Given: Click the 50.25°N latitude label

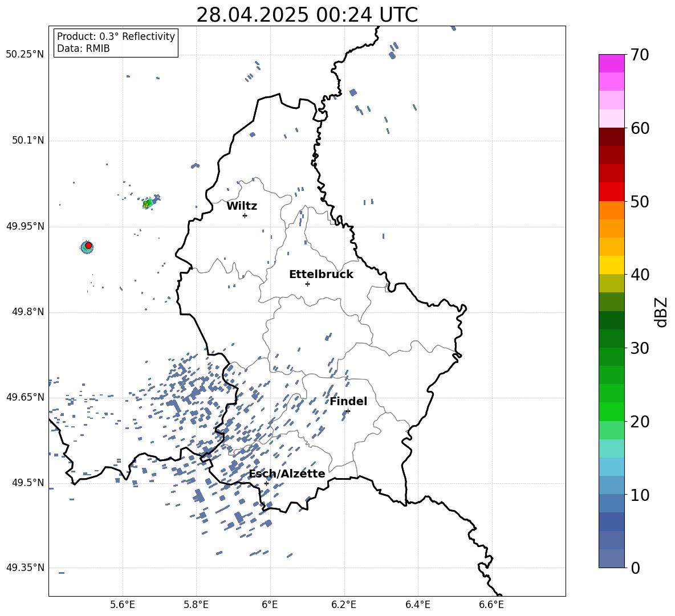Looking at the screenshot, I should 25,55.
